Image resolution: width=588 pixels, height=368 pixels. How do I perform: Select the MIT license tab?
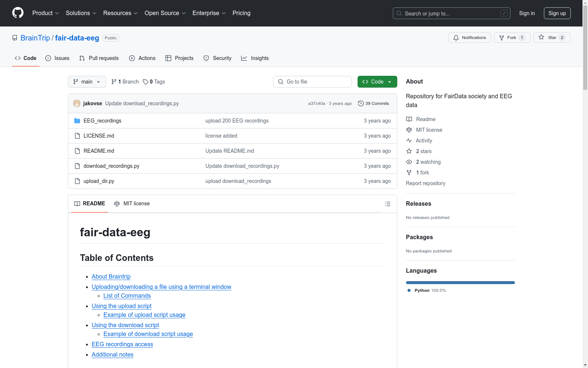[x=132, y=204]
